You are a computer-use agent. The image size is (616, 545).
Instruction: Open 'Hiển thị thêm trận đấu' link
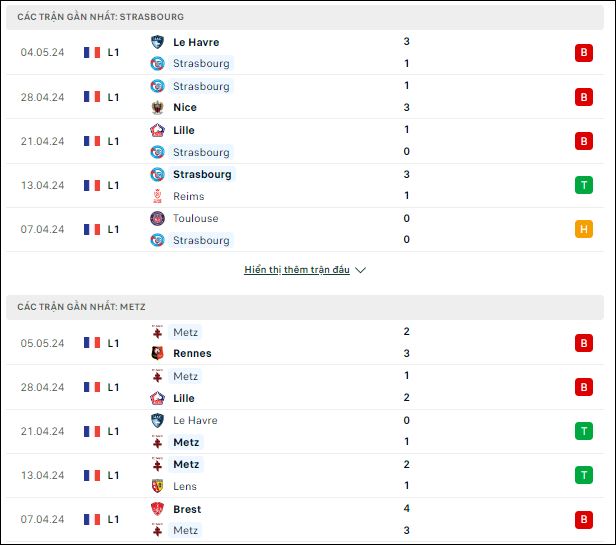pyautogui.click(x=297, y=270)
